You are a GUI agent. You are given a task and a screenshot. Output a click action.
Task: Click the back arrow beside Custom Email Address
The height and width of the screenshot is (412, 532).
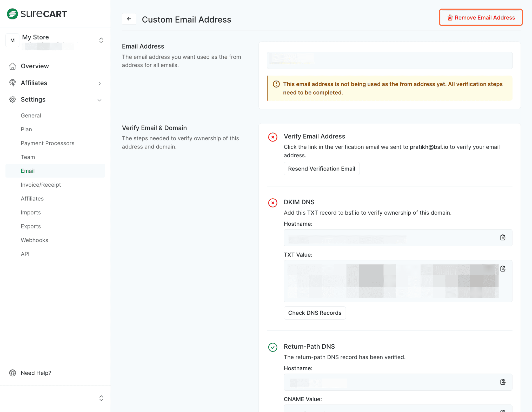129,19
